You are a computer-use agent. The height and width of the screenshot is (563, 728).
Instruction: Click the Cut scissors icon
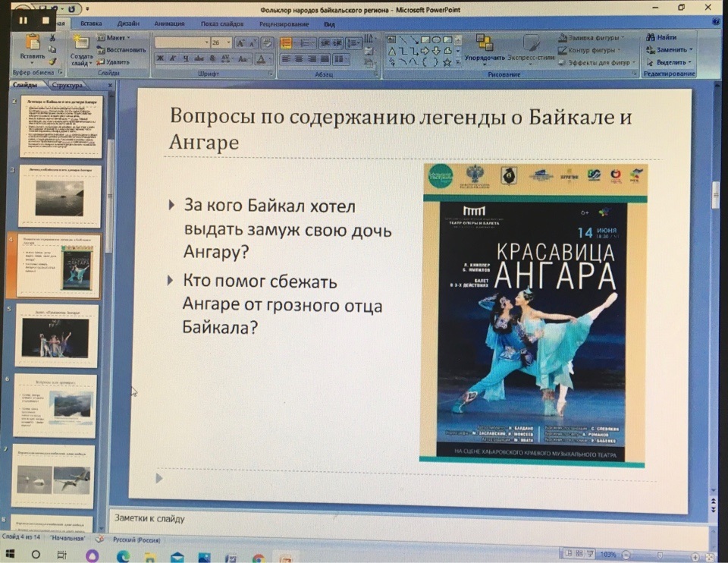tap(52, 36)
